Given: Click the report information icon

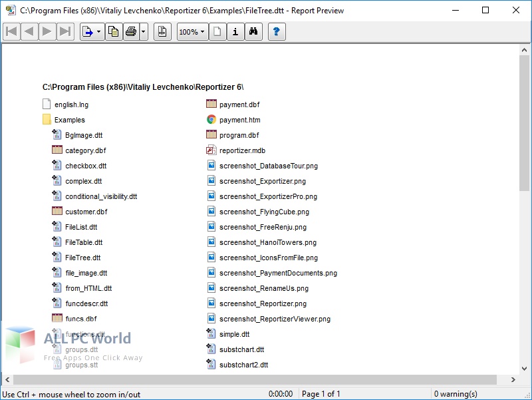Looking at the screenshot, I should [x=235, y=32].
